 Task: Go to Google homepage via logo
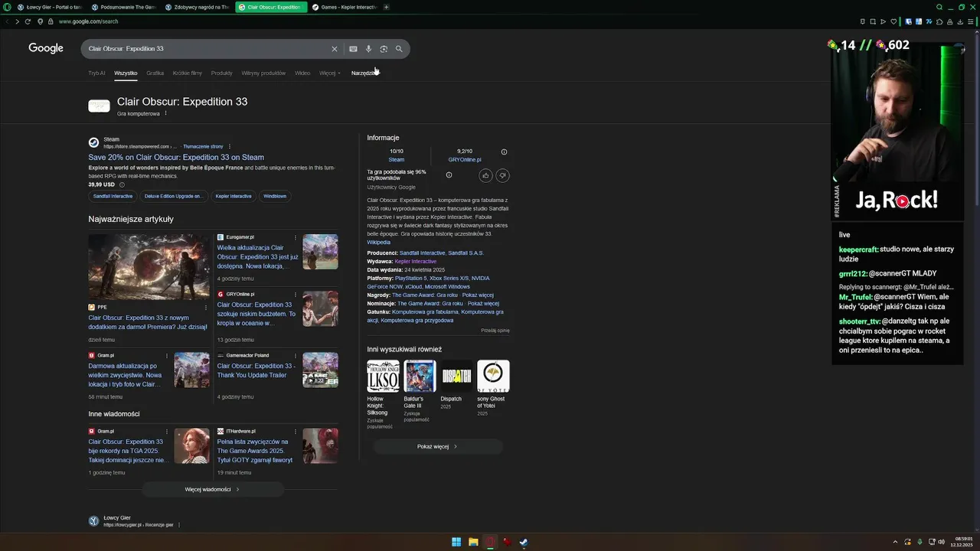coord(46,48)
